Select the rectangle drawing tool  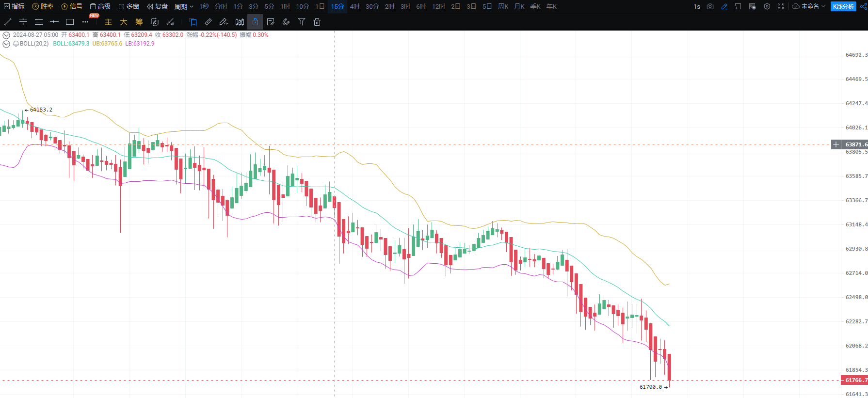pos(70,22)
